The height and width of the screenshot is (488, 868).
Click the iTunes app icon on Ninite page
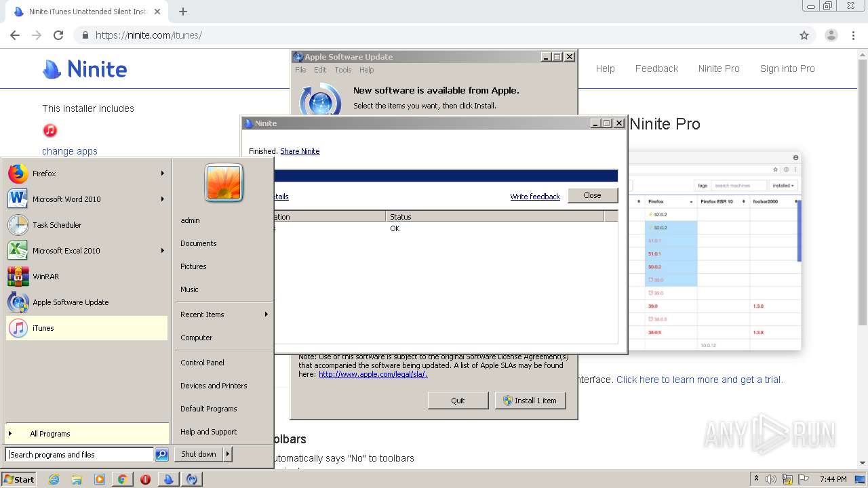[x=50, y=130]
